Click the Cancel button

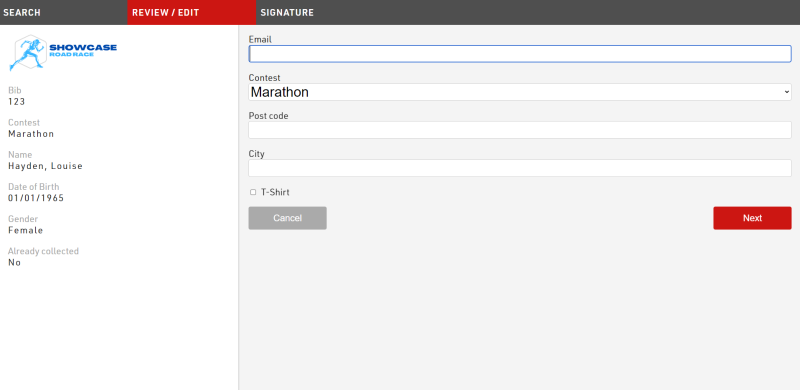pyautogui.click(x=287, y=218)
